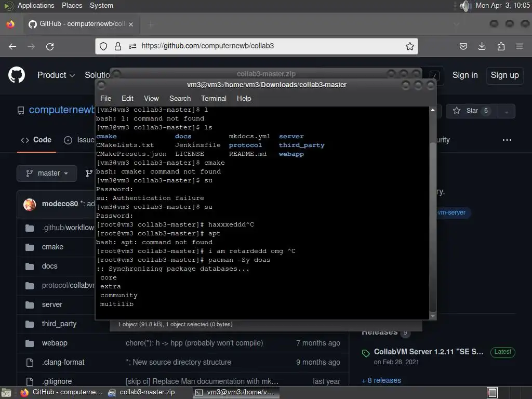The height and width of the screenshot is (399, 532).
Task: Open the System menu
Action: pos(101,6)
